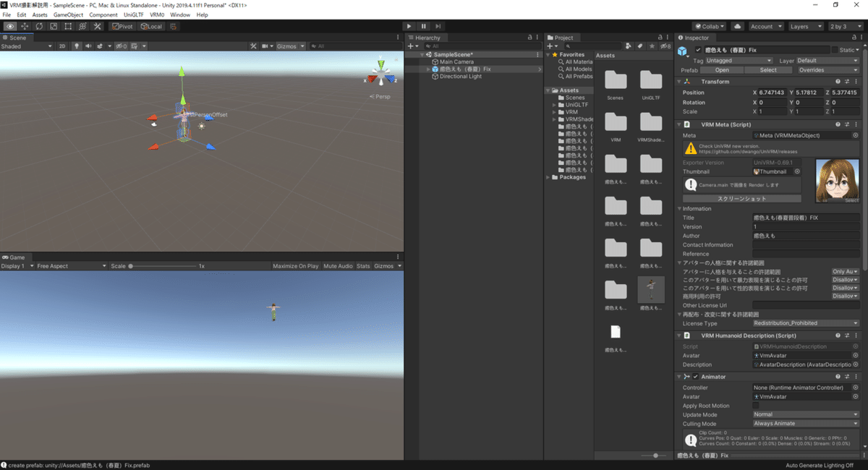Image resolution: width=868 pixels, height=470 pixels.
Task: Open the UniGLTF menu
Action: point(134,14)
